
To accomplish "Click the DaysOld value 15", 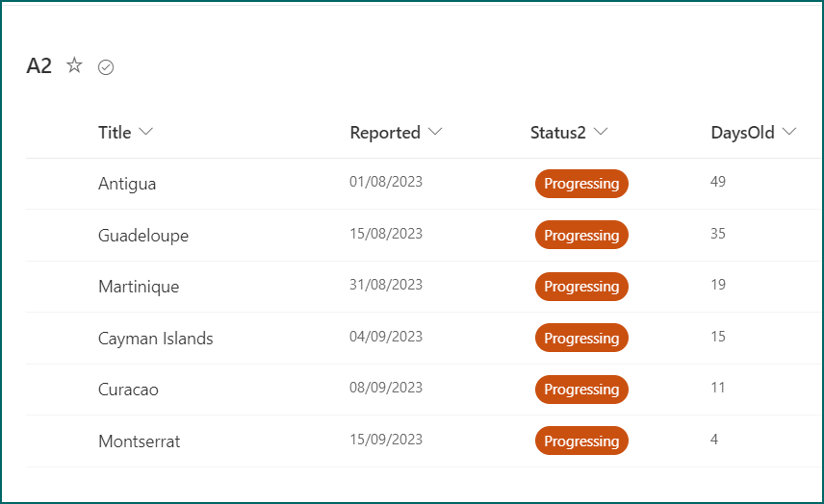I will click(x=718, y=337).
